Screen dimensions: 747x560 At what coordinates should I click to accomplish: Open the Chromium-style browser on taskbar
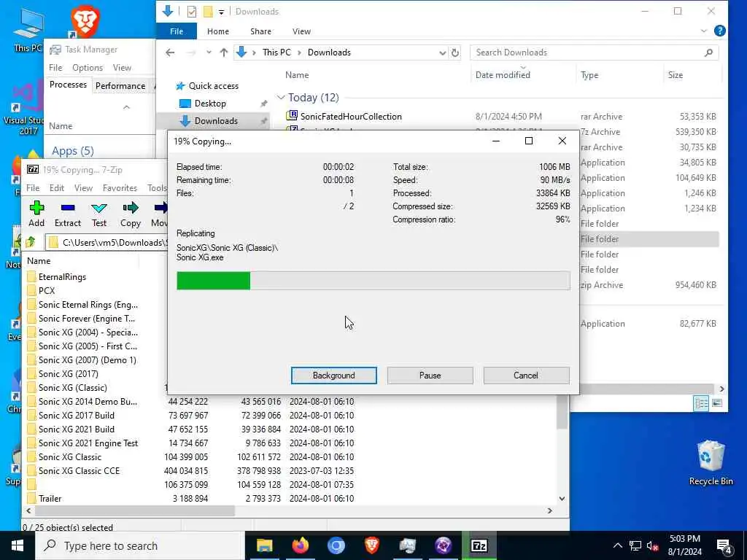click(x=336, y=545)
